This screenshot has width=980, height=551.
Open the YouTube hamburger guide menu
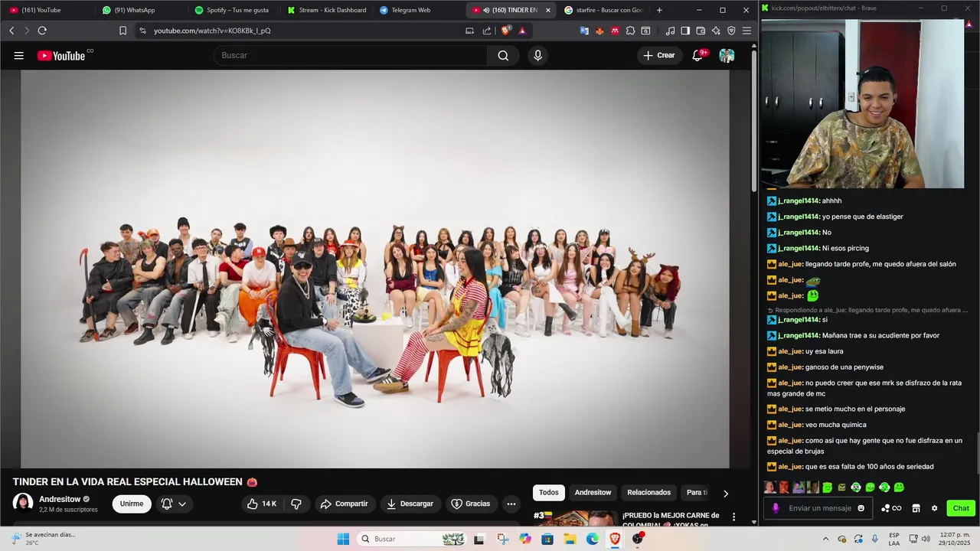click(x=18, y=55)
